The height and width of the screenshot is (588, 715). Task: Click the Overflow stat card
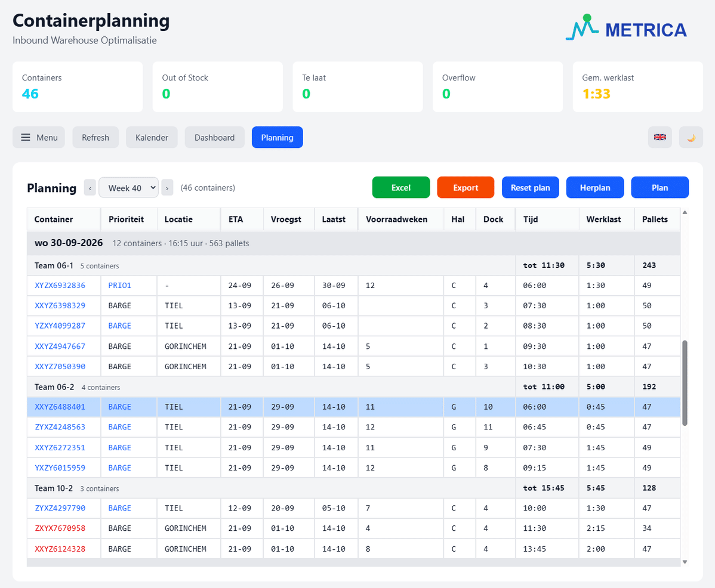498,86
